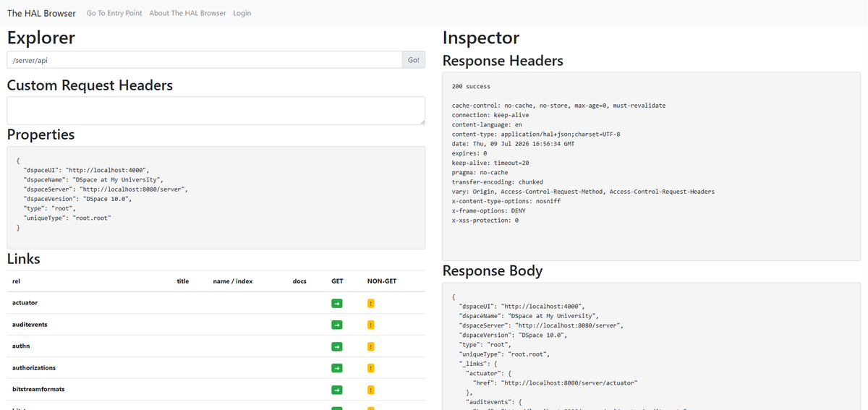Click the content-type response header line
868x410 pixels.
coord(536,134)
